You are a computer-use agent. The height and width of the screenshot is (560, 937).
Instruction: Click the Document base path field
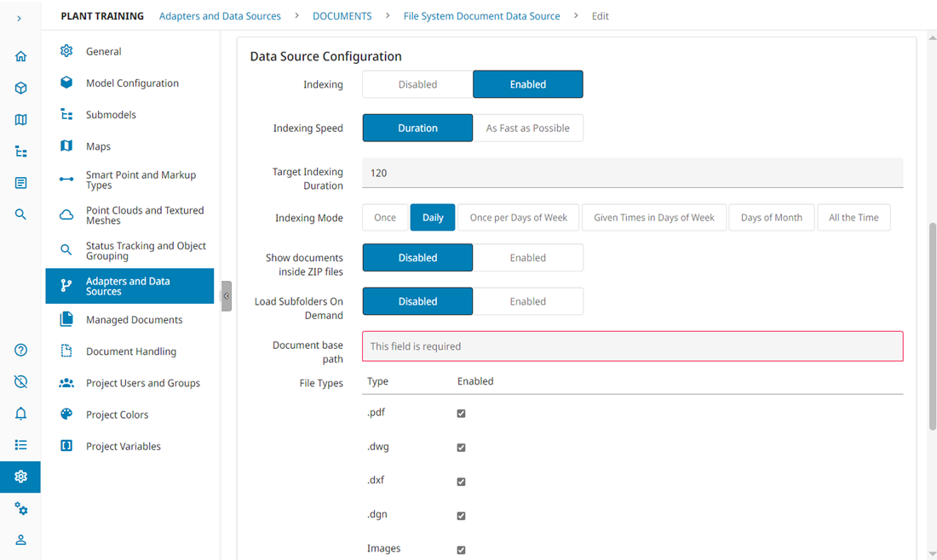(632, 346)
